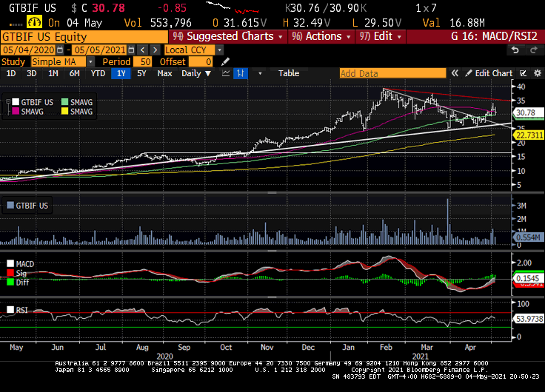Click the magenta SMAVG legend swatch

(x=16, y=111)
